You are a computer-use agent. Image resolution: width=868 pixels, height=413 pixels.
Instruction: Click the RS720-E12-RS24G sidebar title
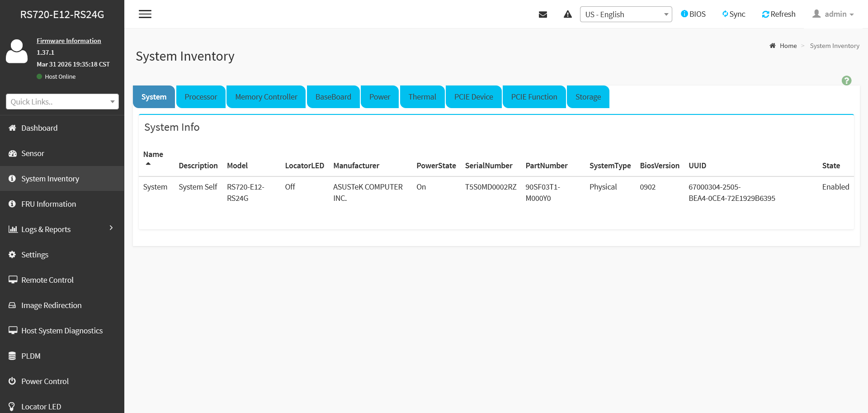click(62, 14)
